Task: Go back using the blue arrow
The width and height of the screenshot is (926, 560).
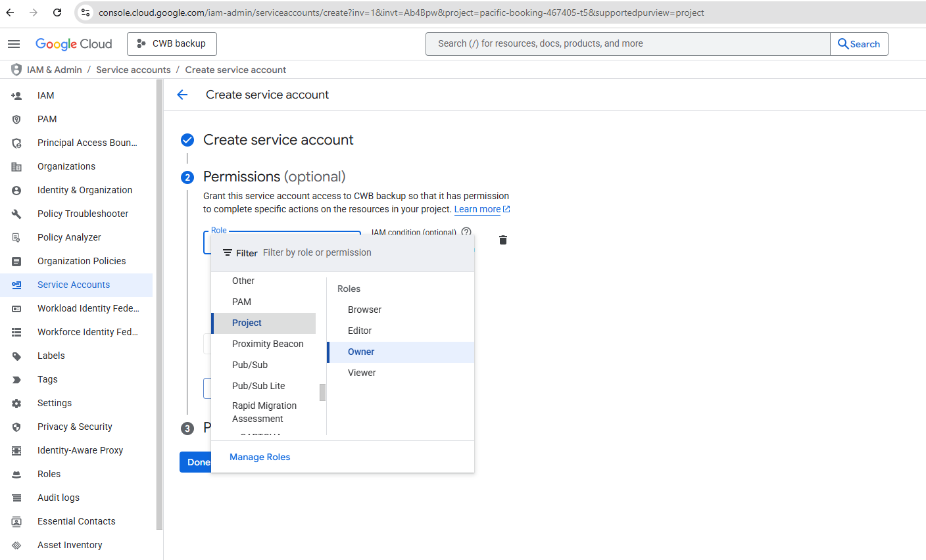Action: 182,95
